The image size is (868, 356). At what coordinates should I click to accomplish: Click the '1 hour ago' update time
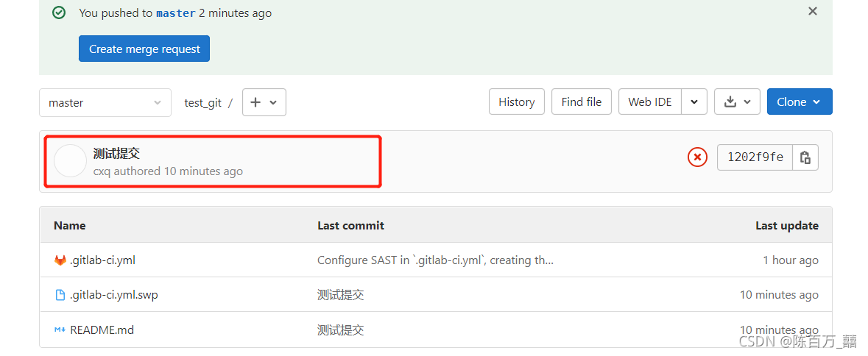tap(791, 260)
